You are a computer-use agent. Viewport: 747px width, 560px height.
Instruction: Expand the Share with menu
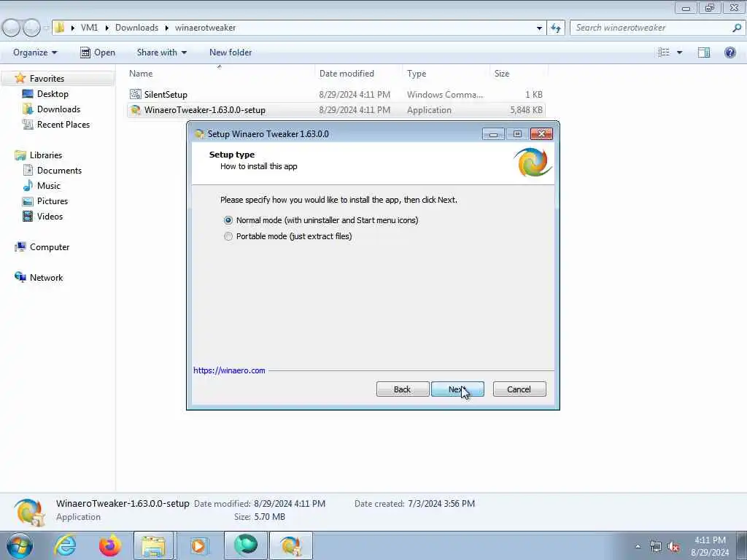161,52
